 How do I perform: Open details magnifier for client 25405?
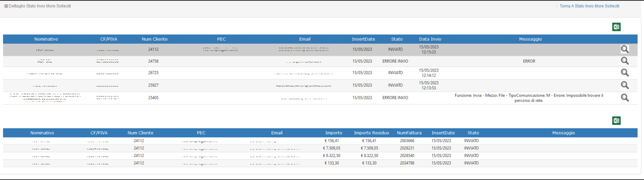click(x=625, y=98)
